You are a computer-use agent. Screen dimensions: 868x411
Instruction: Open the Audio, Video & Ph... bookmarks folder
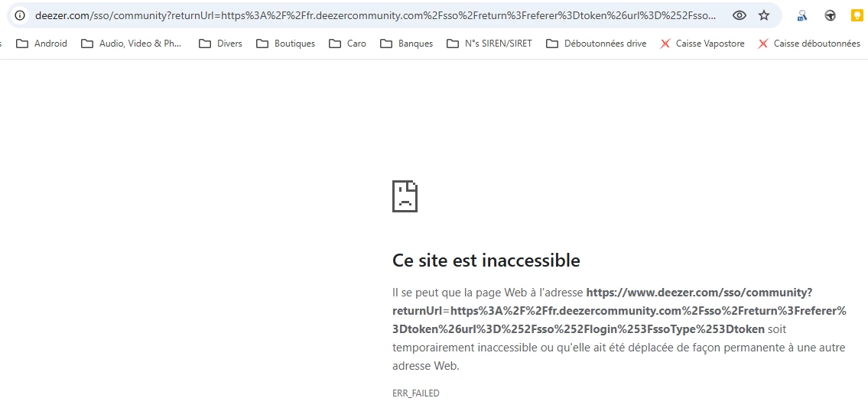pos(132,43)
